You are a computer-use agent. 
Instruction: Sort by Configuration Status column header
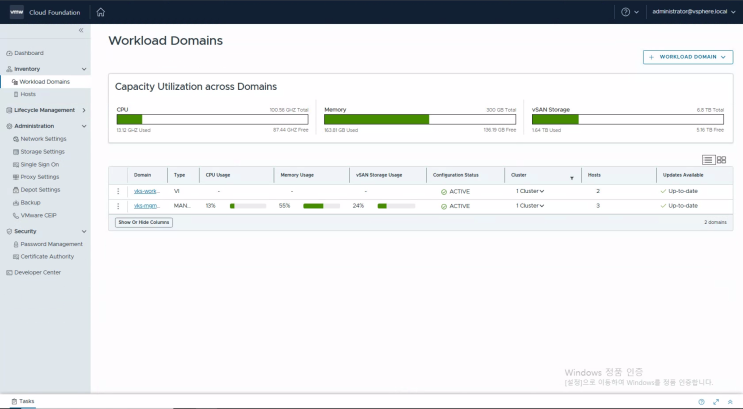click(455, 175)
